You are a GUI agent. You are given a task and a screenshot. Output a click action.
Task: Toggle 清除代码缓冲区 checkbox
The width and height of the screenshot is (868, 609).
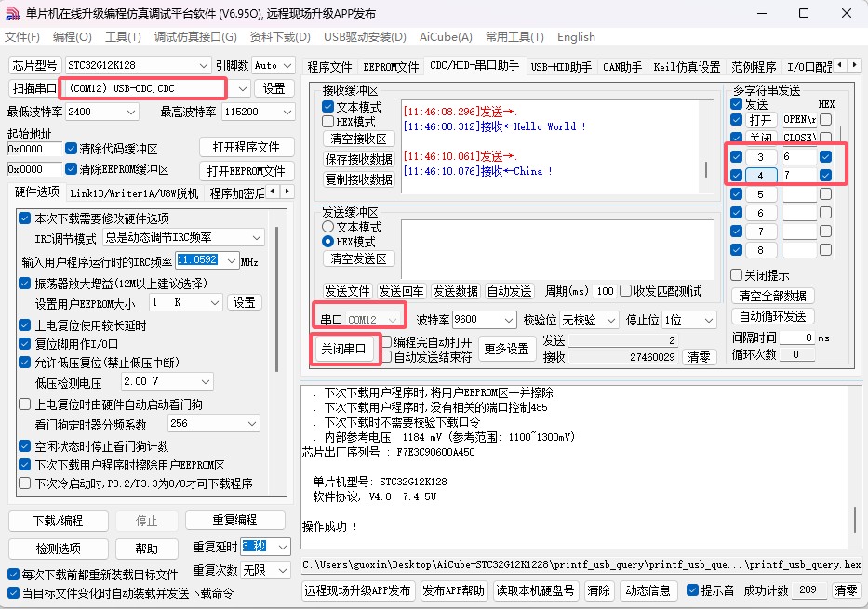[x=71, y=148]
